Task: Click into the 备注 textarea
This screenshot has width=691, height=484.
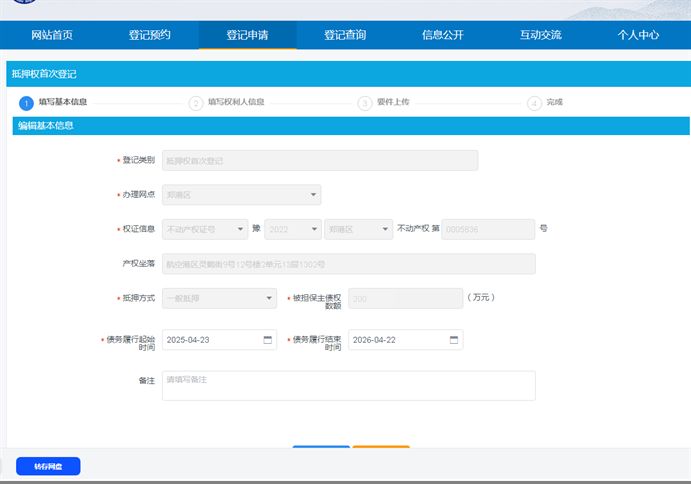Action: 349,386
